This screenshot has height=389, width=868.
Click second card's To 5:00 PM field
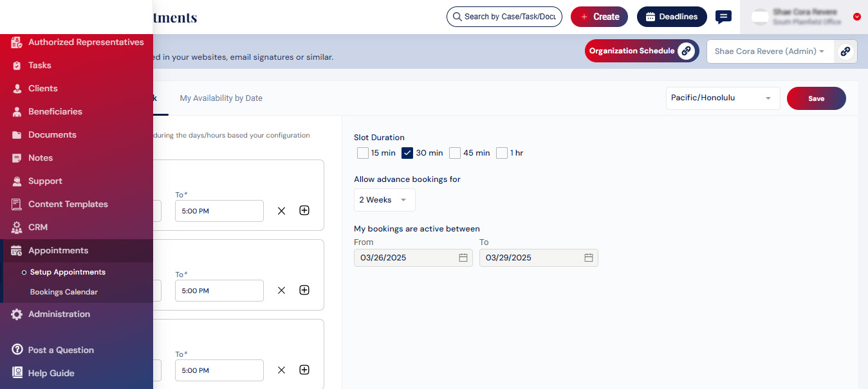tap(219, 291)
